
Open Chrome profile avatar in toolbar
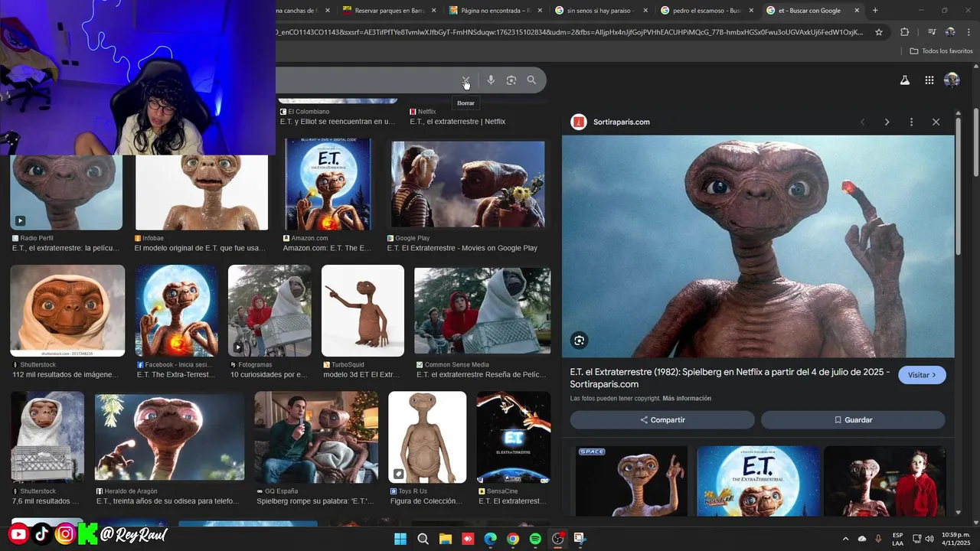[x=950, y=32]
